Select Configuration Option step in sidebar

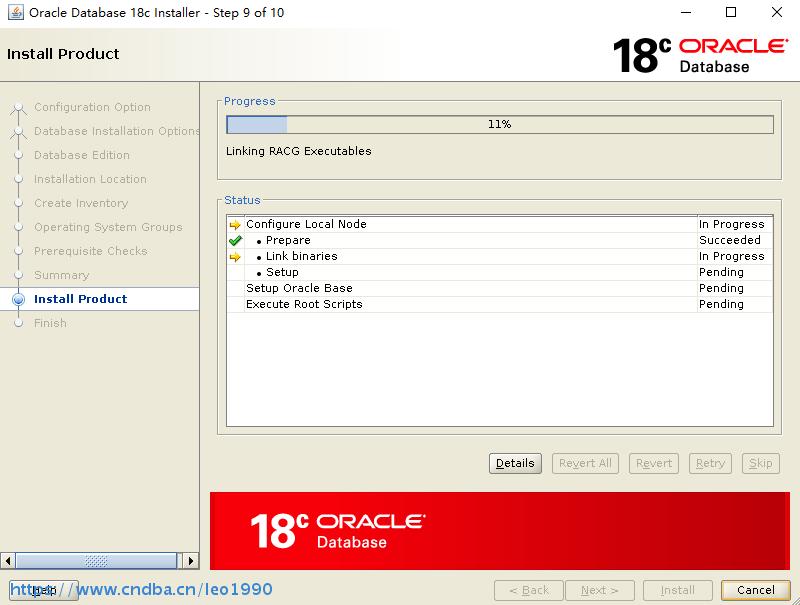[x=92, y=107]
